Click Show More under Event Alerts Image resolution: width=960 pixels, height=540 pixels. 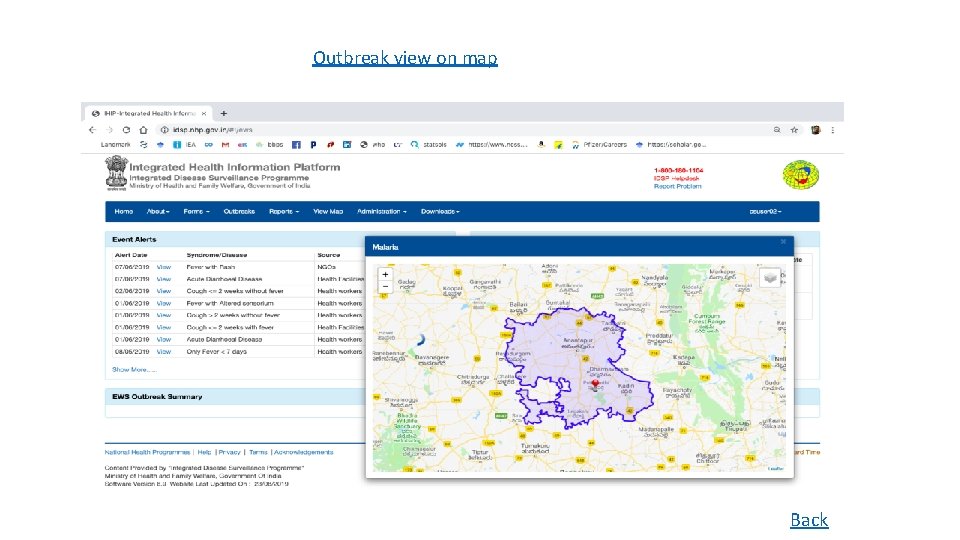(x=134, y=370)
